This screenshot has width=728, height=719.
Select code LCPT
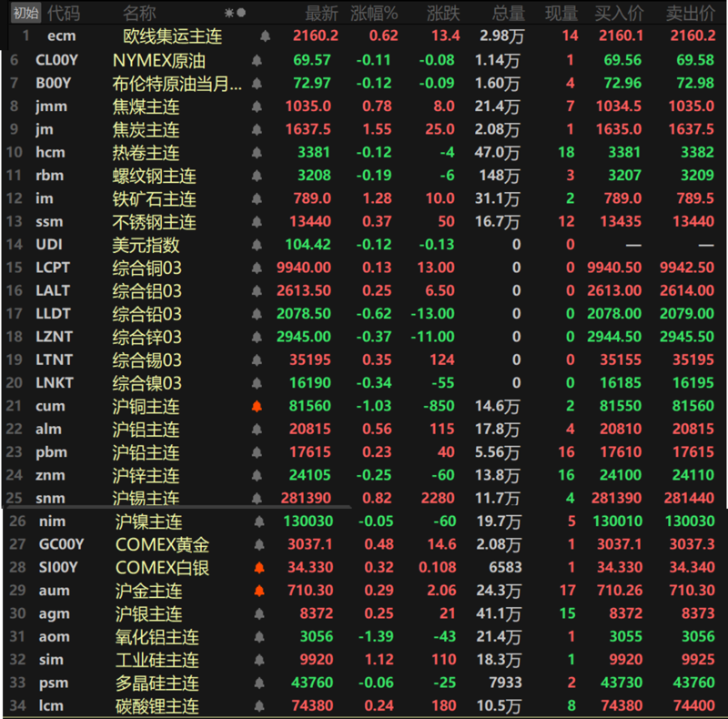53,268
